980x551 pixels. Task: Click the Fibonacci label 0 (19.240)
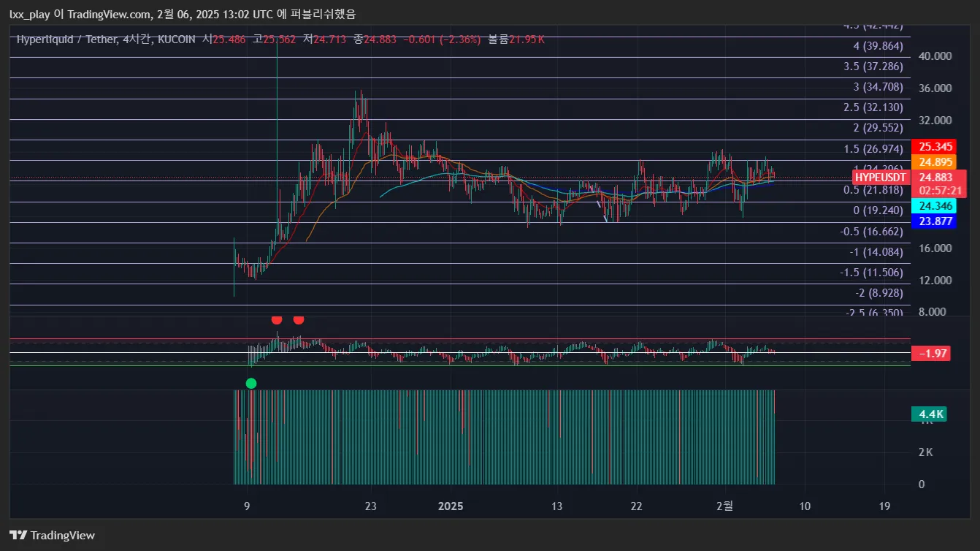coord(878,210)
